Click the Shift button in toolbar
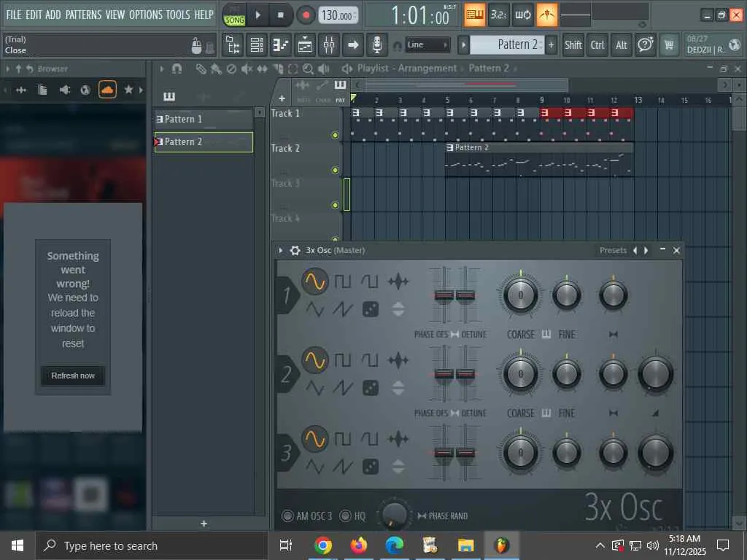 coord(573,44)
